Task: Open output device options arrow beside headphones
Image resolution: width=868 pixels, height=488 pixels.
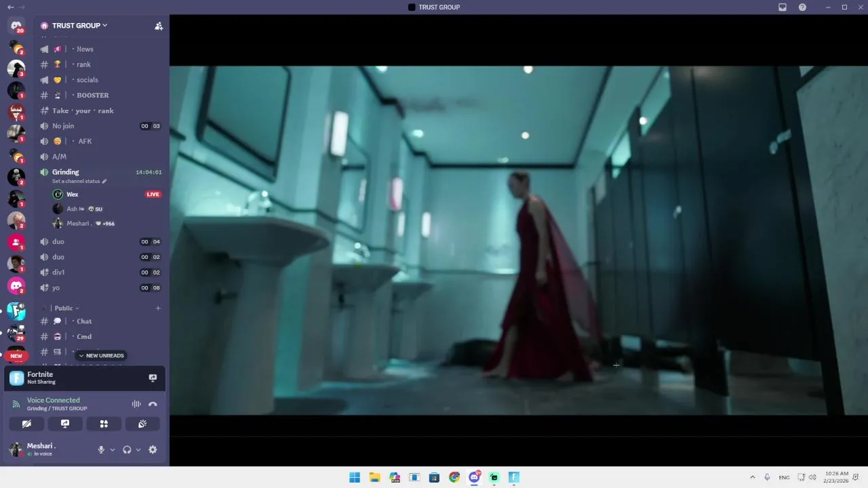Action: [138, 449]
